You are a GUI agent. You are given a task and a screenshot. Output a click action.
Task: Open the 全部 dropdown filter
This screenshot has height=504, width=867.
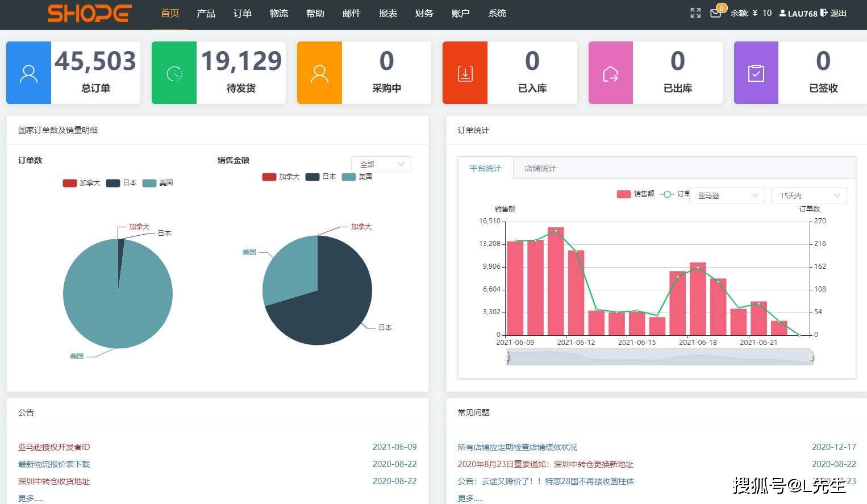click(381, 164)
